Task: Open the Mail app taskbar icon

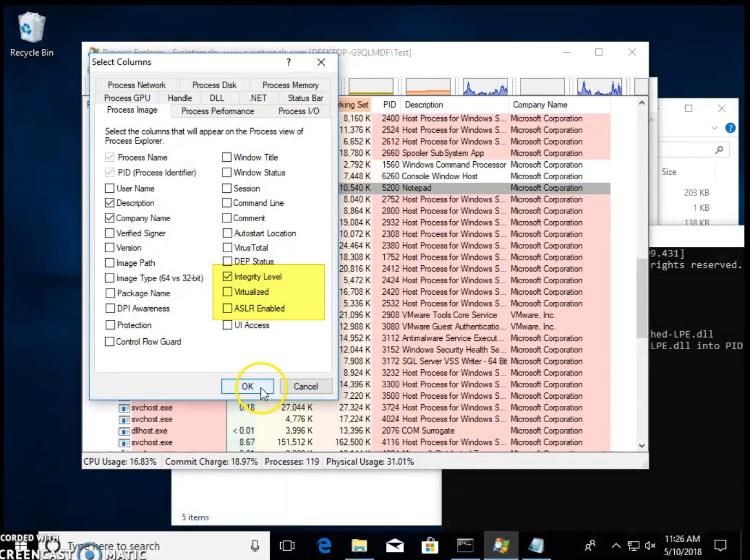Action: click(x=395, y=545)
